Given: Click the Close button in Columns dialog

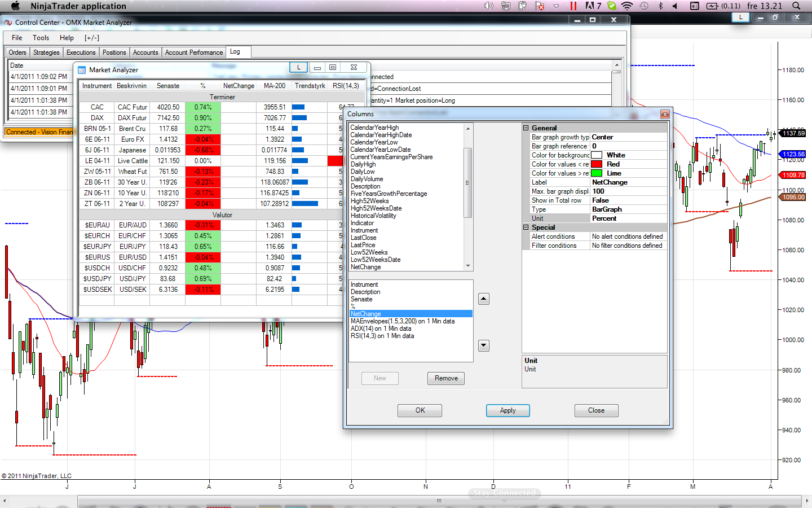Looking at the screenshot, I should pos(596,410).
